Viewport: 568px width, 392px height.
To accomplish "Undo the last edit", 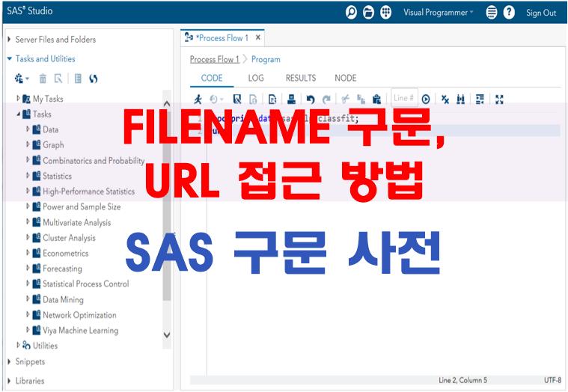I will (x=311, y=99).
